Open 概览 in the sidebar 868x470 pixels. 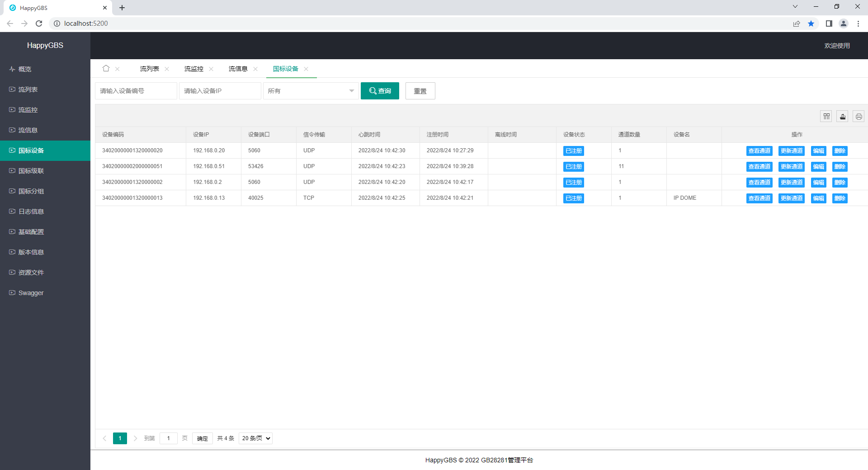click(x=45, y=69)
